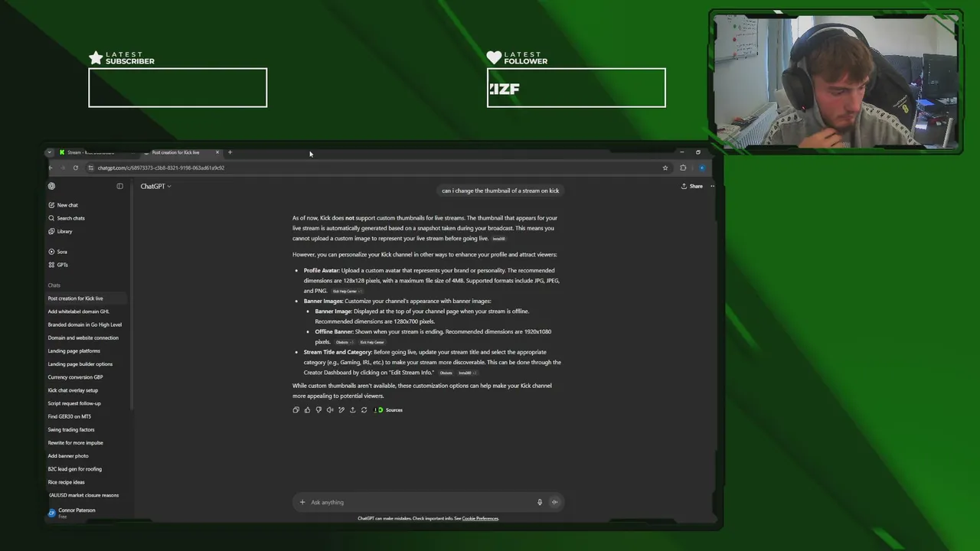Open the Find GER30 on MT5 chat
Viewport: 980px width, 551px height.
click(87, 416)
